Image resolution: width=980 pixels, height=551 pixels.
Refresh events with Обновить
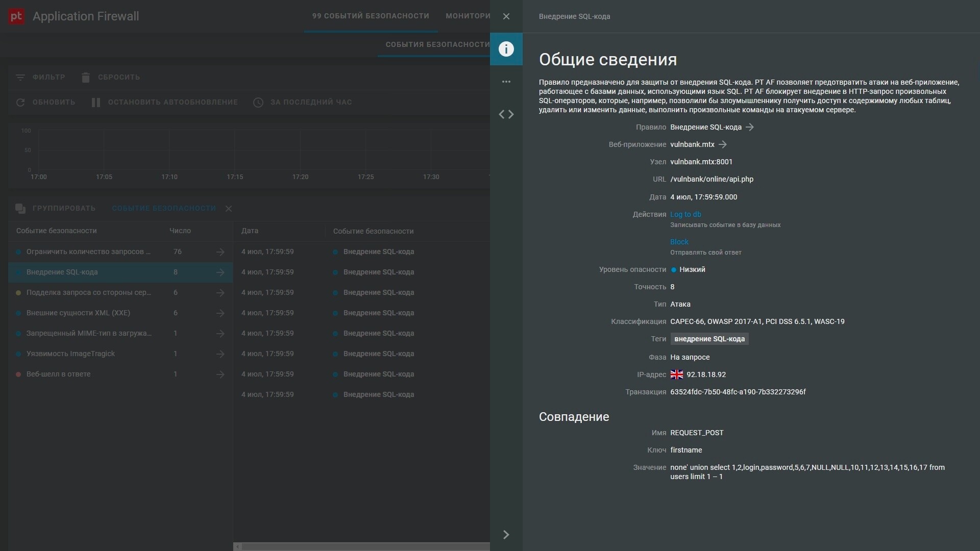point(54,102)
